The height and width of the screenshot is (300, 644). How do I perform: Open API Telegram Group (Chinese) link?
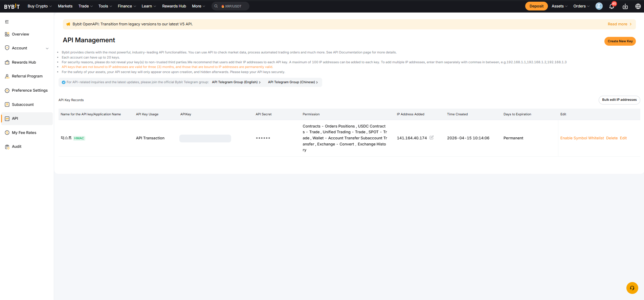(x=293, y=82)
